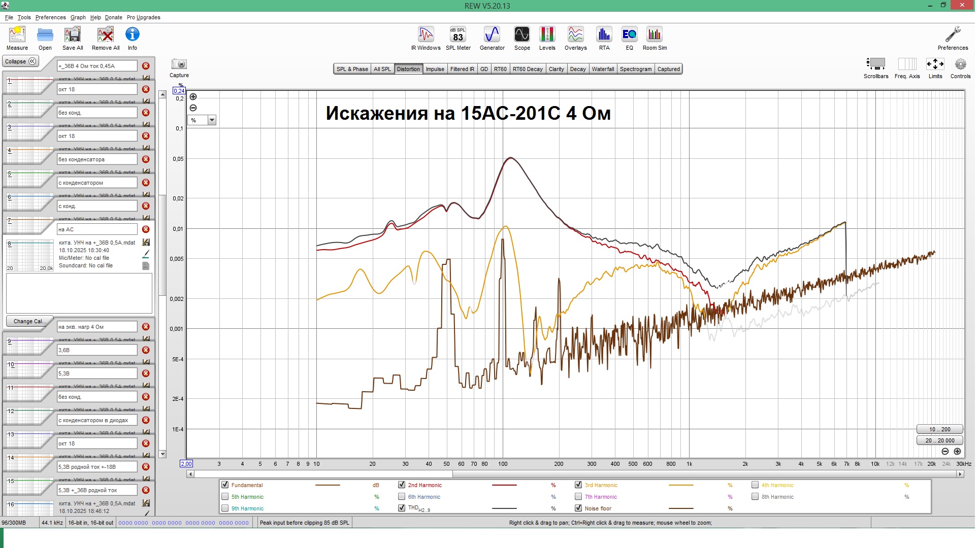Open the percent units dropdown

(x=212, y=120)
